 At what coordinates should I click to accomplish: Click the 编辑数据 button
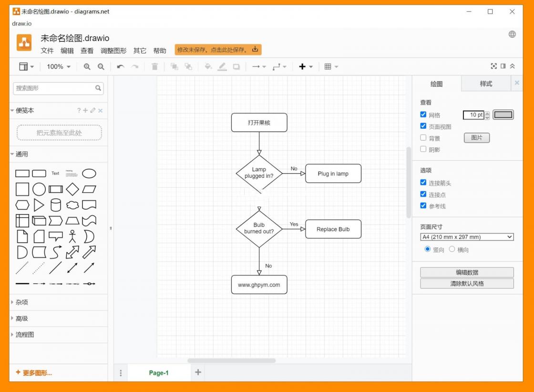[x=467, y=272]
